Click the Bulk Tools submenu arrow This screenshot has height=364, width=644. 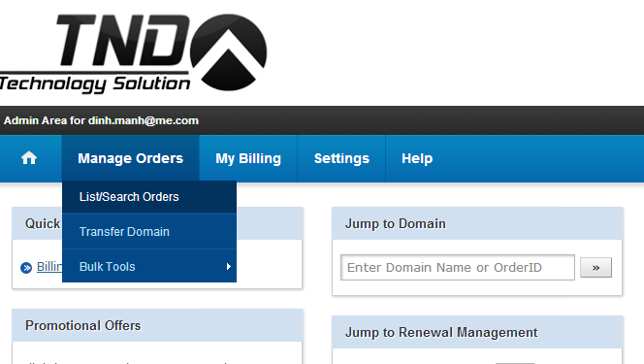229,267
